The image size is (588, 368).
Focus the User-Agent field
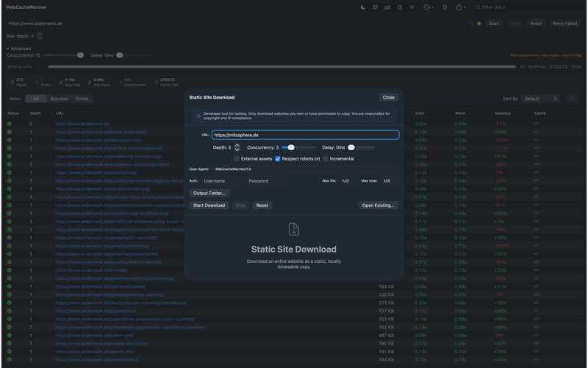pos(305,169)
